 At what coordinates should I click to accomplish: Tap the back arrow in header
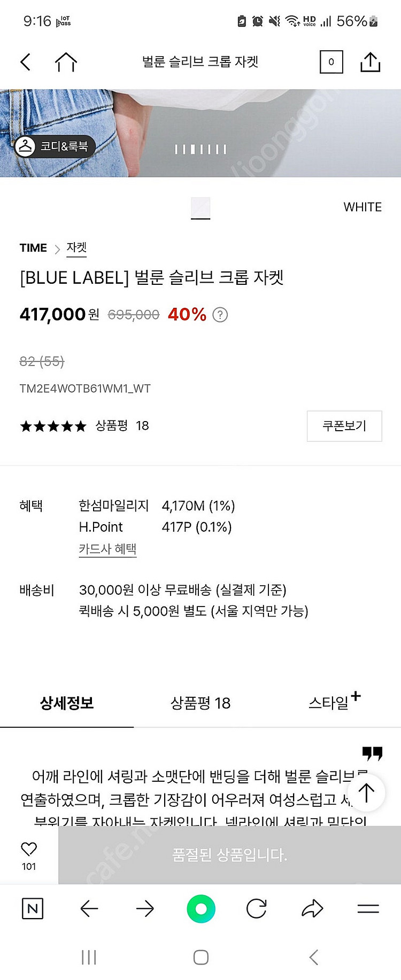click(25, 62)
